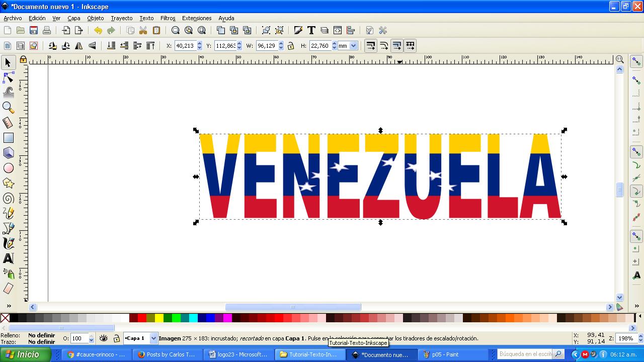Image resolution: width=644 pixels, height=362 pixels.
Task: Select the Spiral tool
Action: click(x=8, y=198)
